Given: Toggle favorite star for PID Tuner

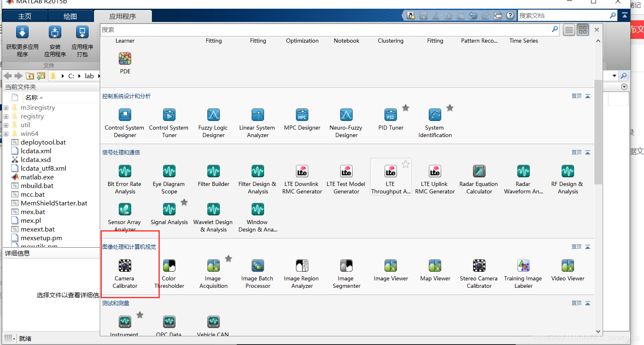Looking at the screenshot, I should pyautogui.click(x=406, y=108).
